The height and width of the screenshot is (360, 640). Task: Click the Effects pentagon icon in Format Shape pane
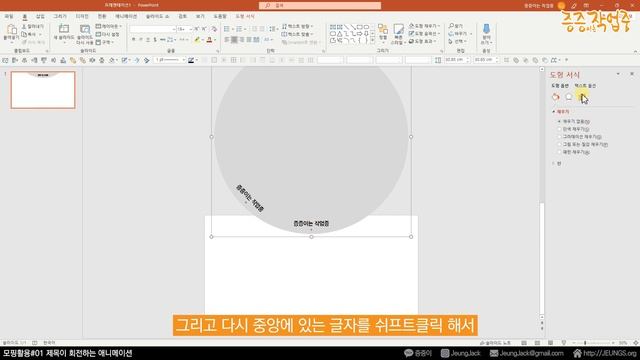(569, 97)
